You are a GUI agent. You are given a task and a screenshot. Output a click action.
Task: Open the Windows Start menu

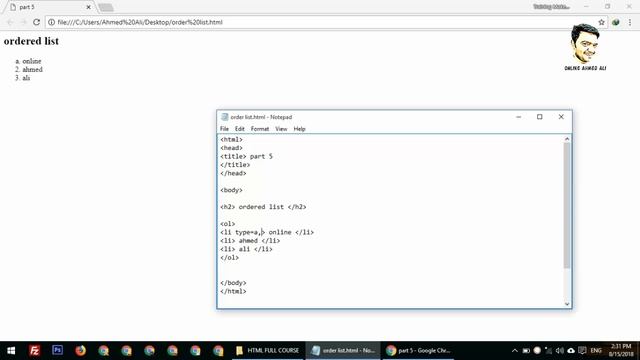click(x=11, y=351)
